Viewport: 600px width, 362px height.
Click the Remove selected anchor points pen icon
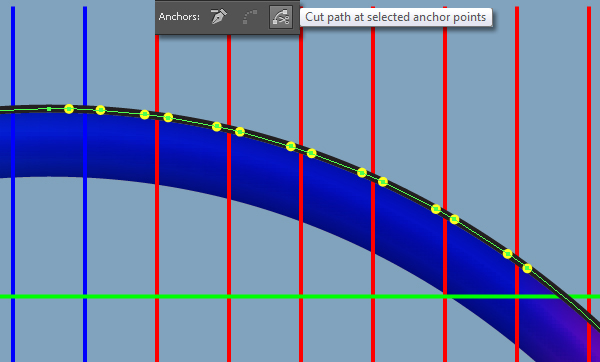(219, 17)
